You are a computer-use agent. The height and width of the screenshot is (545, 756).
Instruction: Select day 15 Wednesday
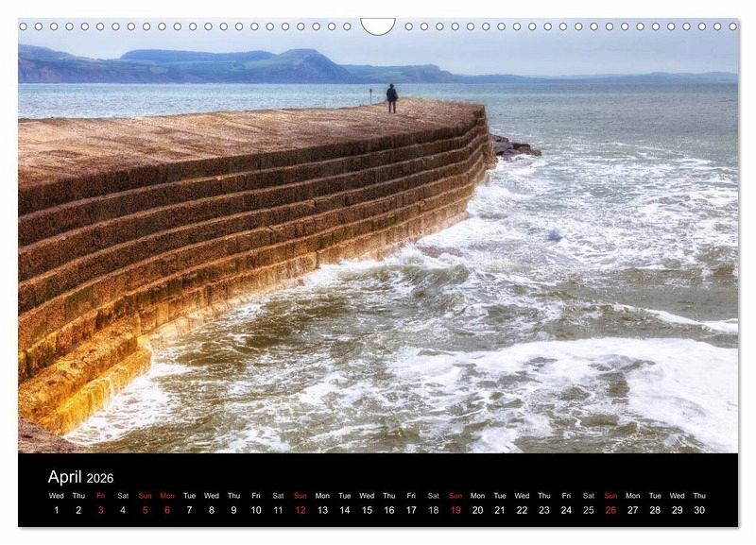pyautogui.click(x=367, y=510)
